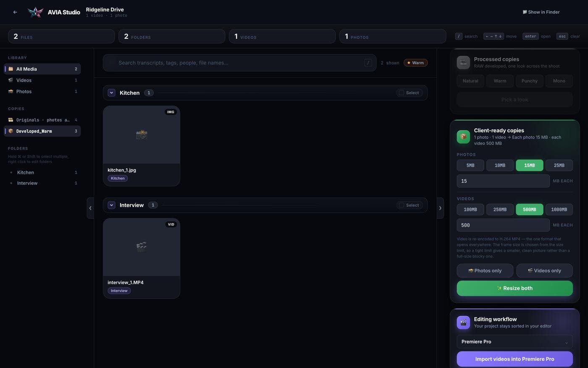Select the Punchy look tab
Screen dimensions: 588x368
530,81
